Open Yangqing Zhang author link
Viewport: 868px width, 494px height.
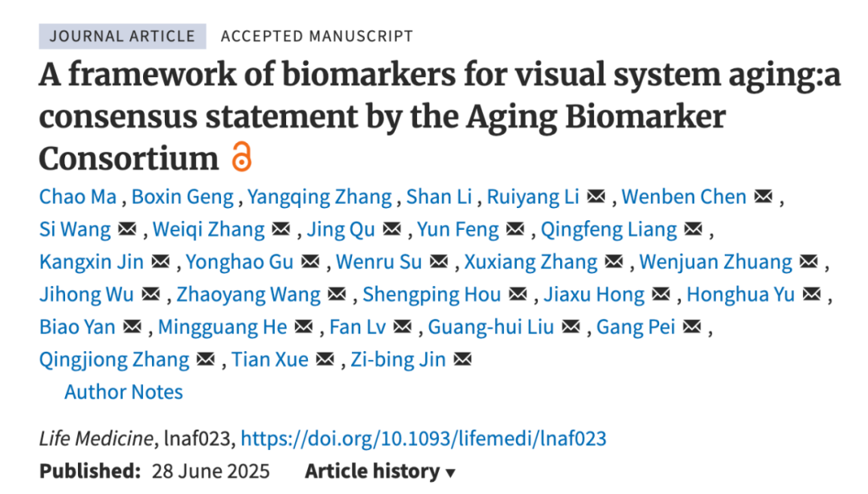point(319,196)
